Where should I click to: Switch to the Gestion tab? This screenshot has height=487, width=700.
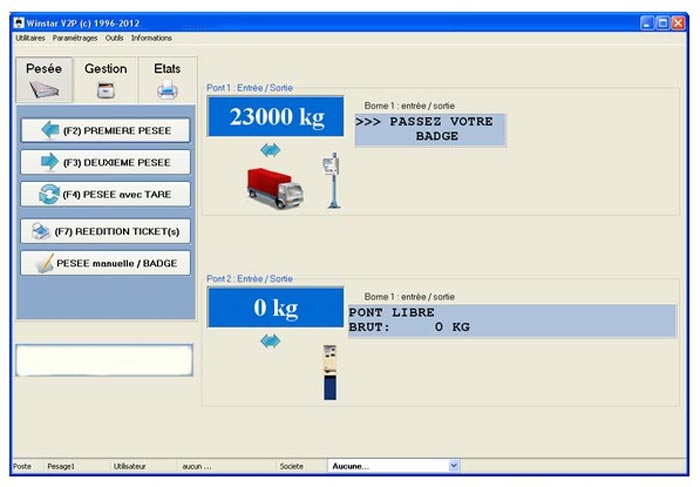point(105,80)
